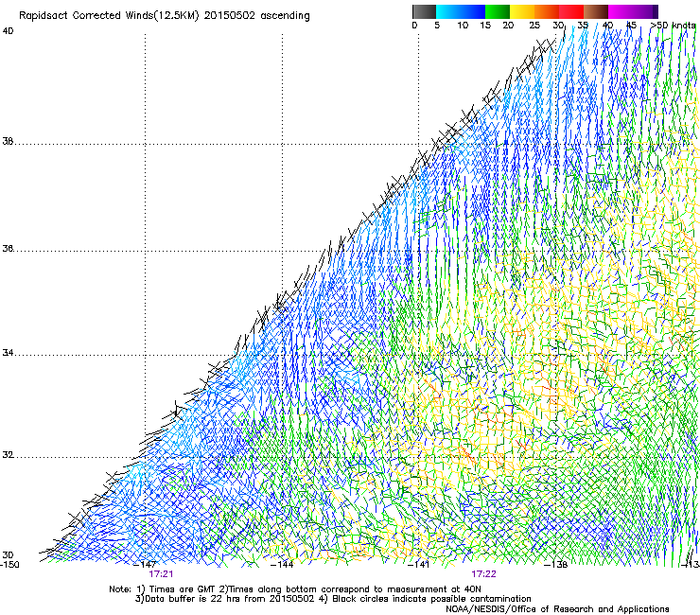Screen dimensions: 700x615
Task: Click the purple 45-50 knots legend swatch
Action: (645, 11)
